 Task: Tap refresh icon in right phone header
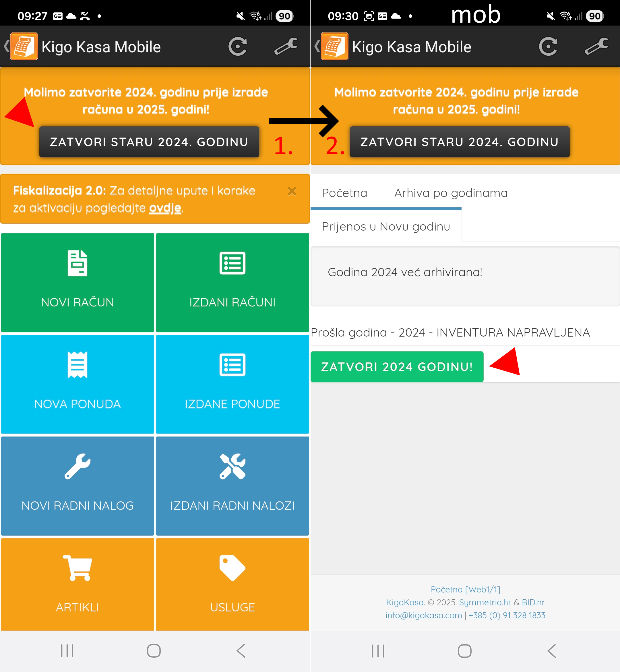click(x=548, y=47)
